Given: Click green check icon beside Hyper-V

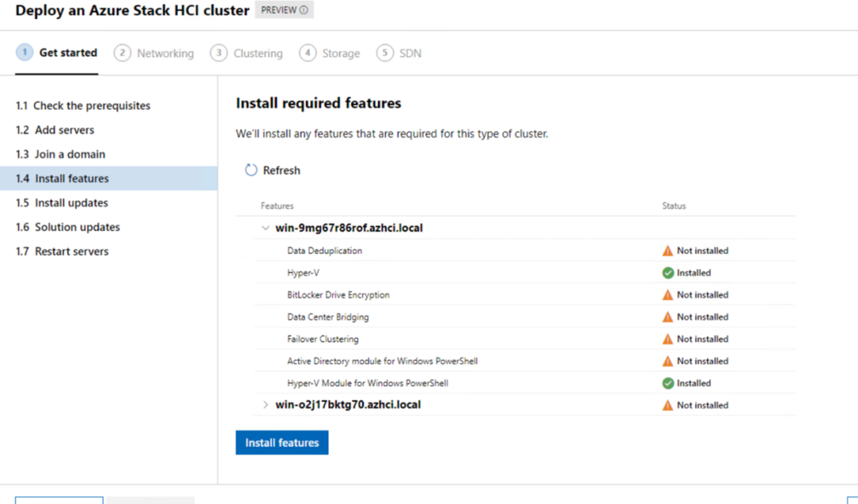Looking at the screenshot, I should (x=667, y=273).
